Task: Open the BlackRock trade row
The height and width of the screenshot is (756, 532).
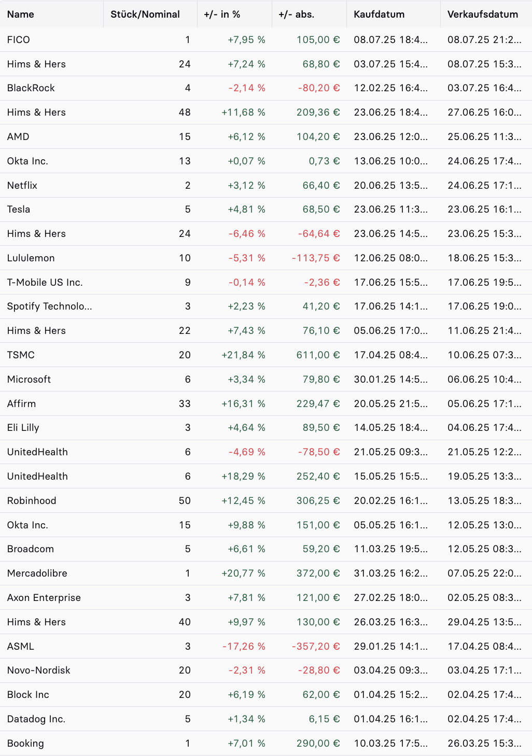Action: 266,88
